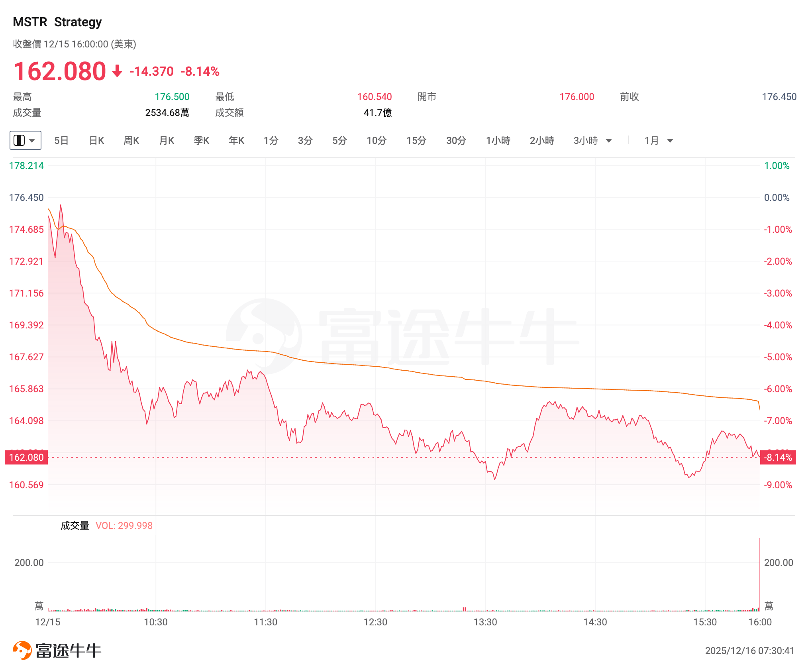This screenshot has width=808, height=672.
Task: Expand chart style dropdown arrow
Action: (x=32, y=140)
